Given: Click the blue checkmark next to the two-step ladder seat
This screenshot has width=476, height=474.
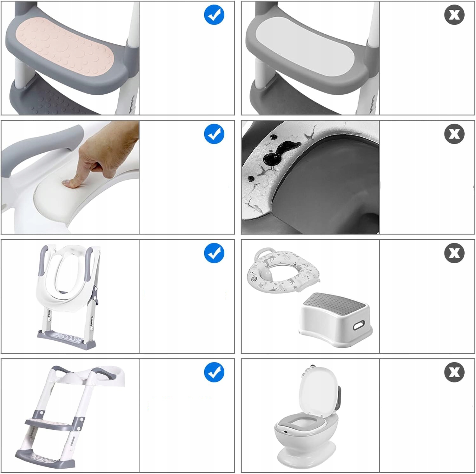Looking at the screenshot, I should click(x=214, y=372).
